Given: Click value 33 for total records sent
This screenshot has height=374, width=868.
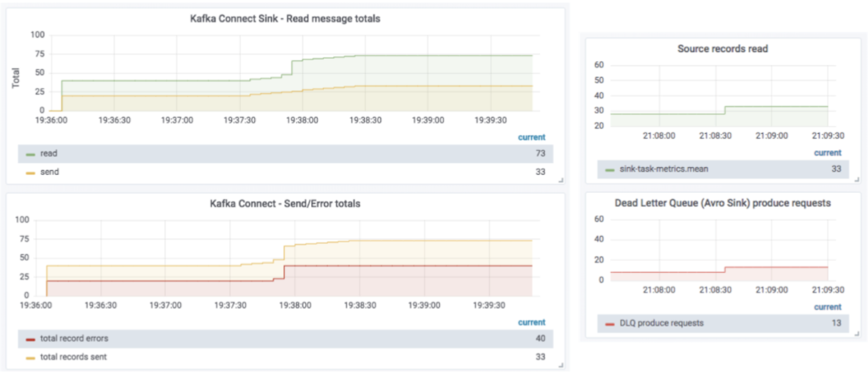Looking at the screenshot, I should point(540,357).
